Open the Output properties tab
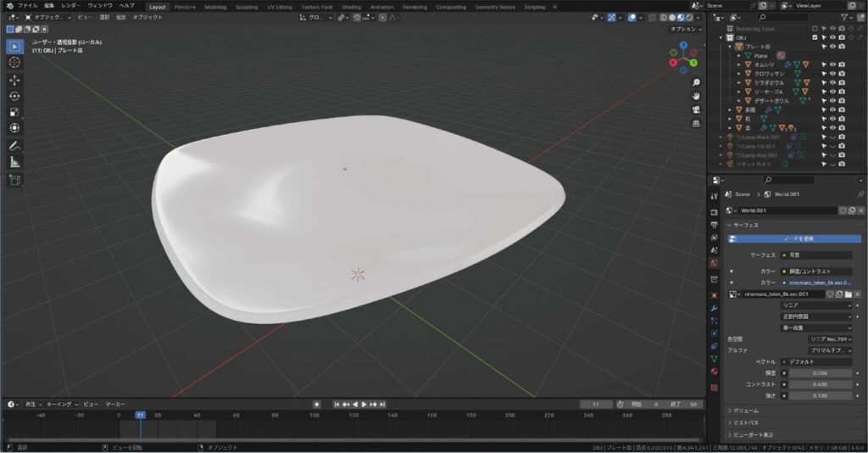 click(714, 225)
